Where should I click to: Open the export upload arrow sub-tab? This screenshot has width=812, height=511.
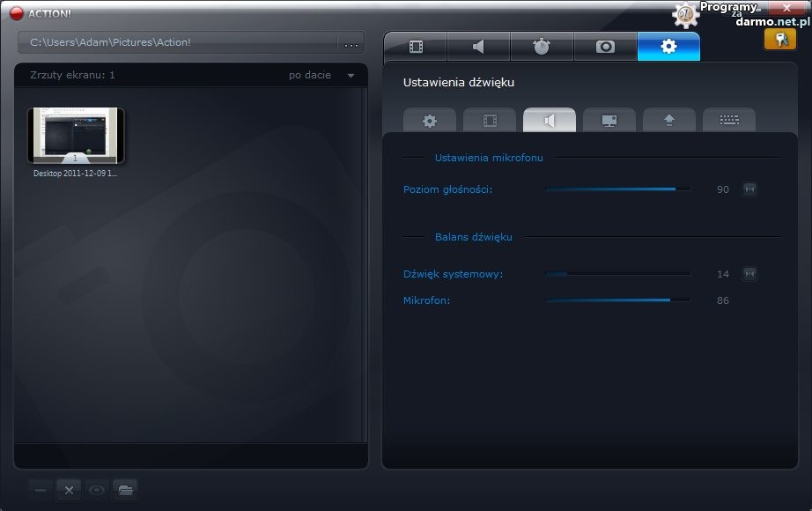(669, 121)
